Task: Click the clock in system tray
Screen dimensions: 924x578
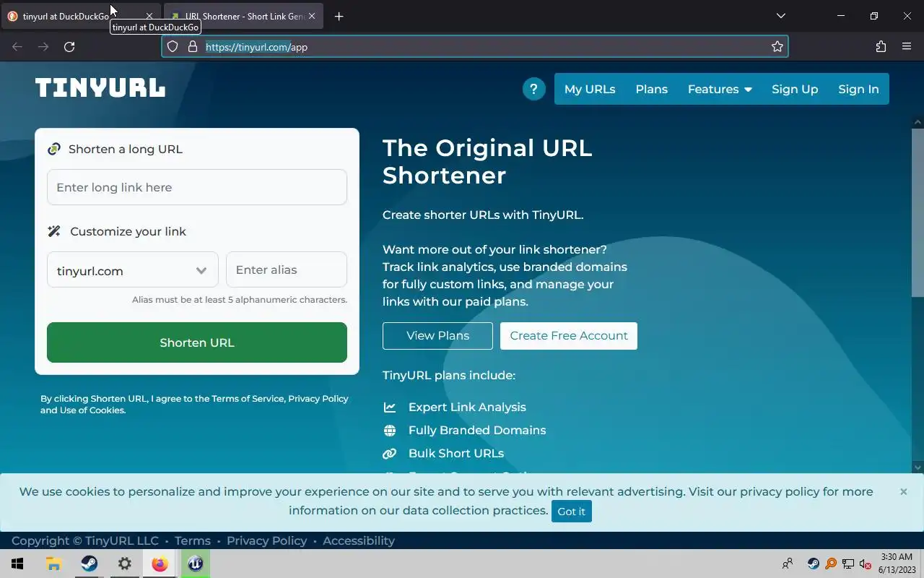Action: pos(895,564)
